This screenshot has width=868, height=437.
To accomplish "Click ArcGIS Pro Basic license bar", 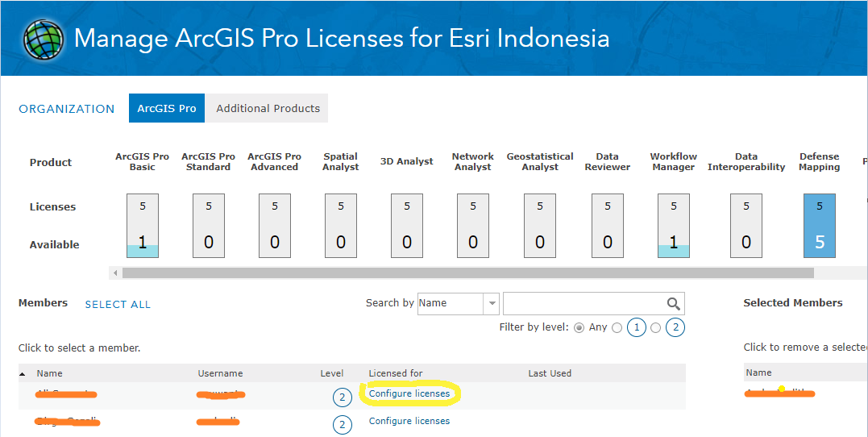I will [143, 226].
